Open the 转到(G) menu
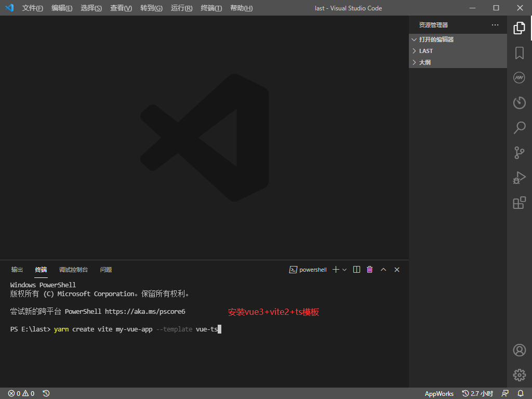Screen dimensions: 532x399 pos(151,8)
